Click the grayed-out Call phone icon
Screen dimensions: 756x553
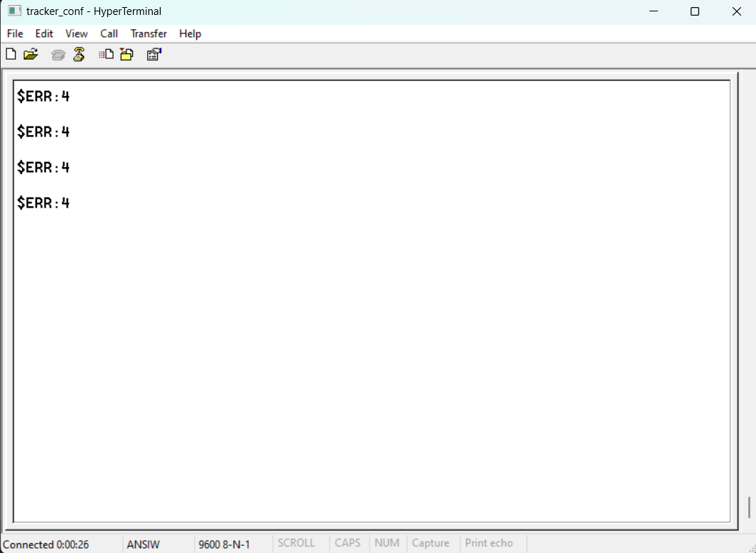click(58, 55)
